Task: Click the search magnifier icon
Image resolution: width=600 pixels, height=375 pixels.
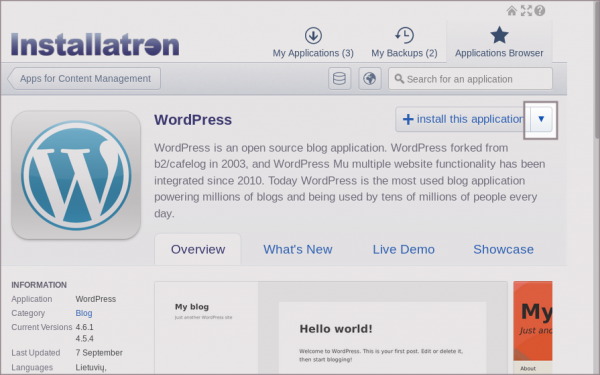Action: (399, 79)
